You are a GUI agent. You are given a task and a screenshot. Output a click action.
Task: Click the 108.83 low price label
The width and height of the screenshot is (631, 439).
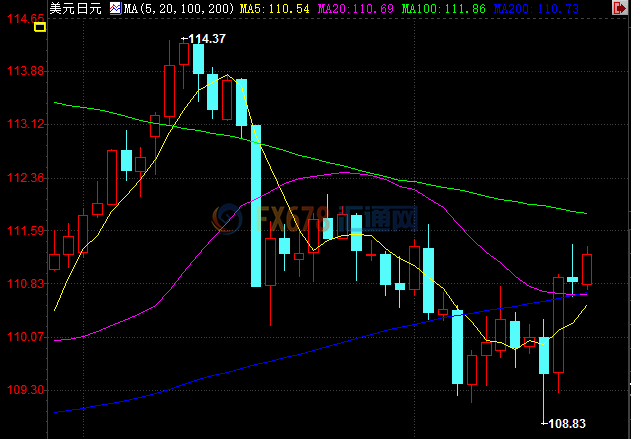pos(567,423)
